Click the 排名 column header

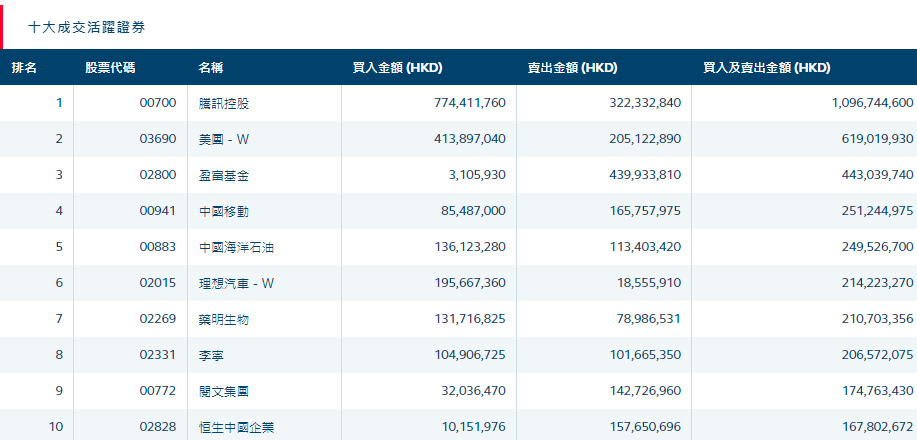point(24,68)
